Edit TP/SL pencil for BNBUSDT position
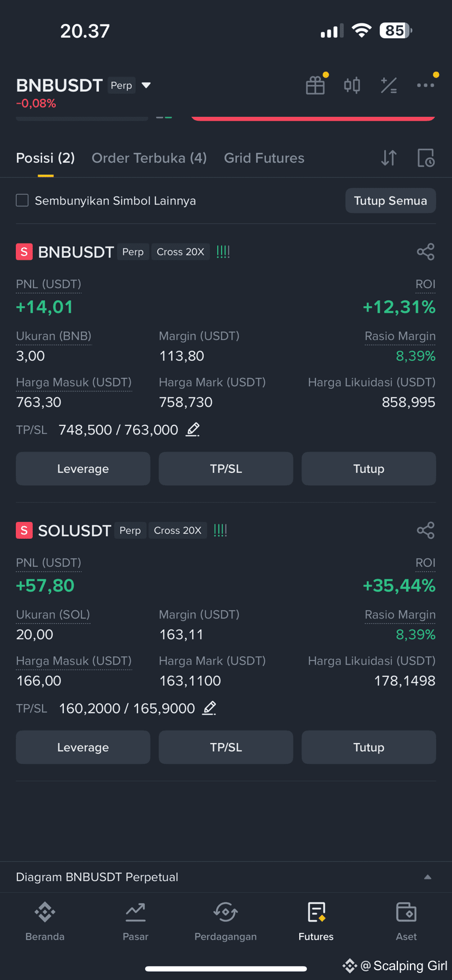 point(193,430)
